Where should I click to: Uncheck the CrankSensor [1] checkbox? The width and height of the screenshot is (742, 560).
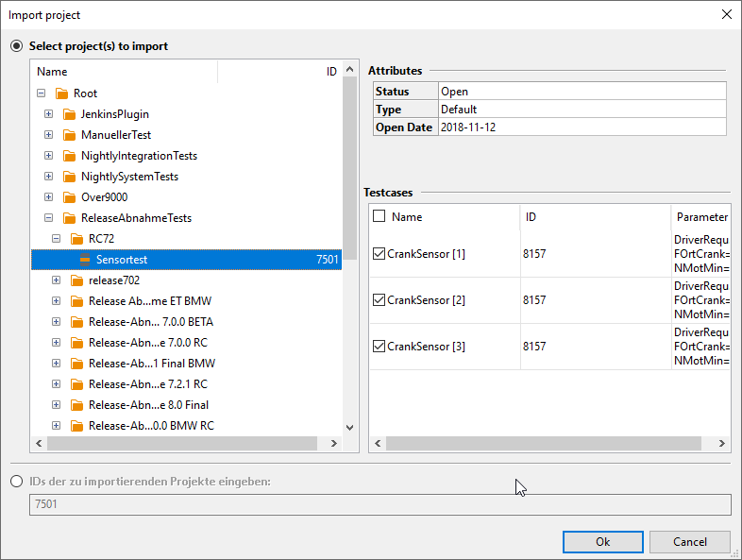tap(379, 254)
